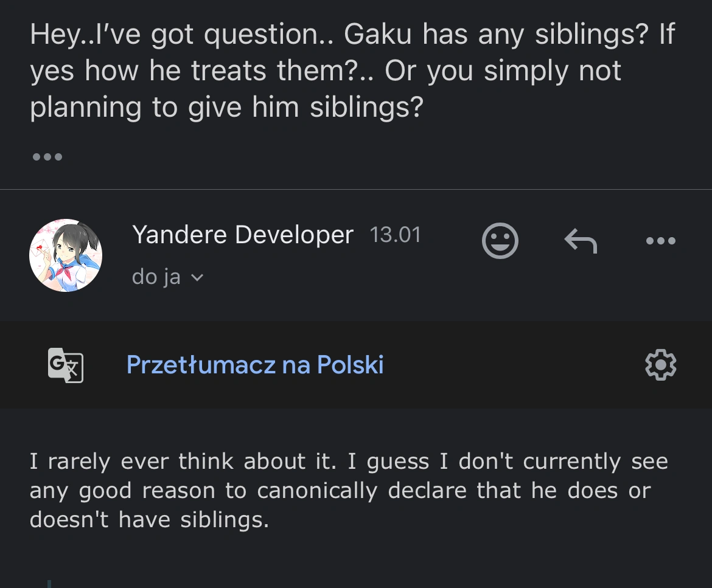Reply using the reply arrow icon
This screenshot has width=712, height=588.
tap(580, 241)
